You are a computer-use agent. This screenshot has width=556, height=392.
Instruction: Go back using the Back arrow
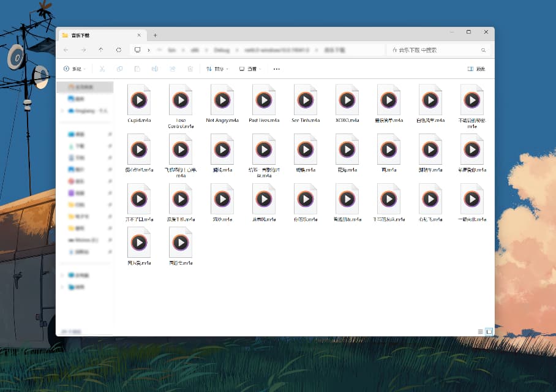click(66, 50)
